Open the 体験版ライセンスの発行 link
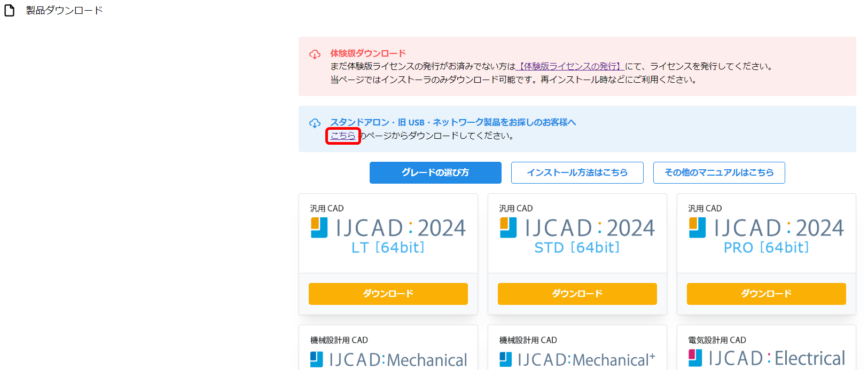The image size is (868, 370). (x=570, y=66)
